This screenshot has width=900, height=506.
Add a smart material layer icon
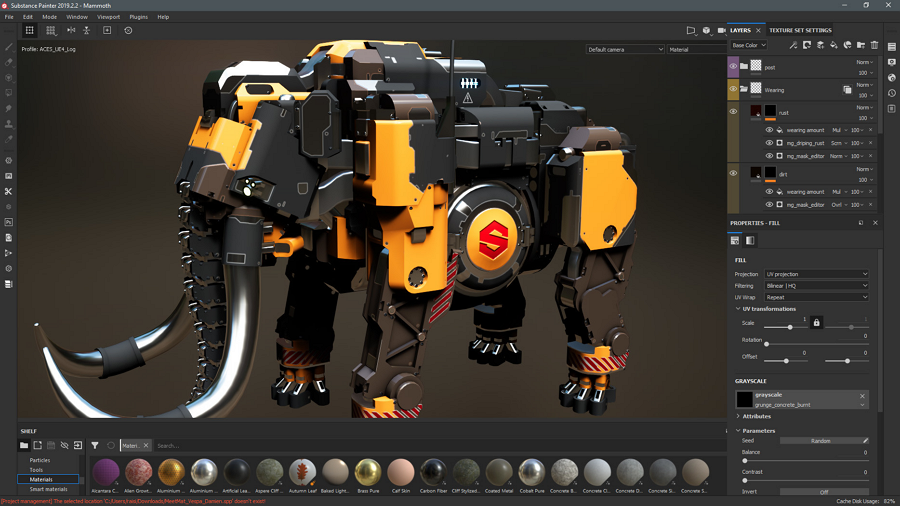point(847,45)
